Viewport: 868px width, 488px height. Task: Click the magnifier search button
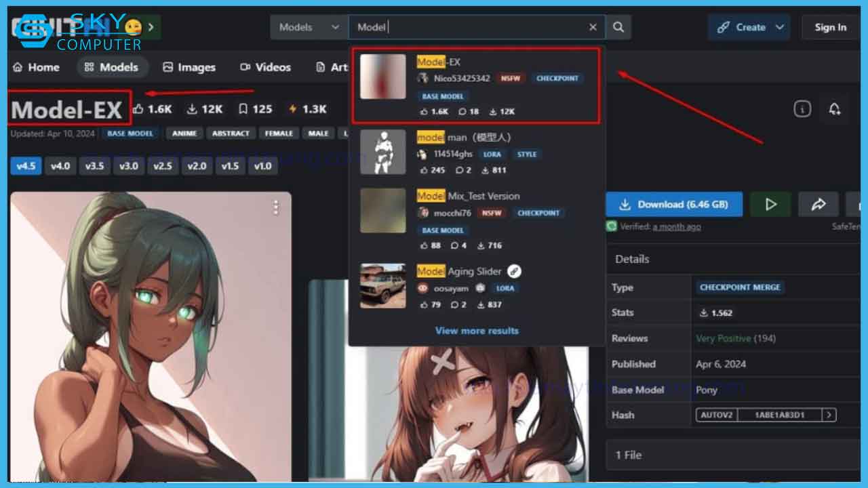click(x=618, y=27)
